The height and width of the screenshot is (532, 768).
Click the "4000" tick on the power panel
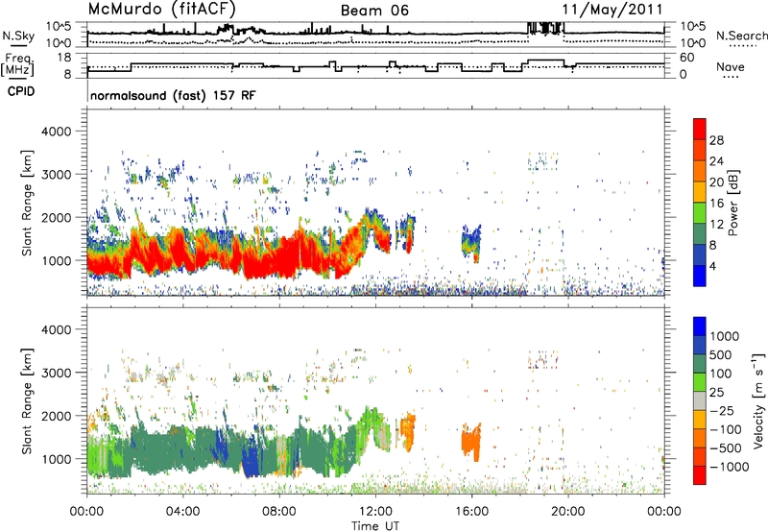pos(59,132)
